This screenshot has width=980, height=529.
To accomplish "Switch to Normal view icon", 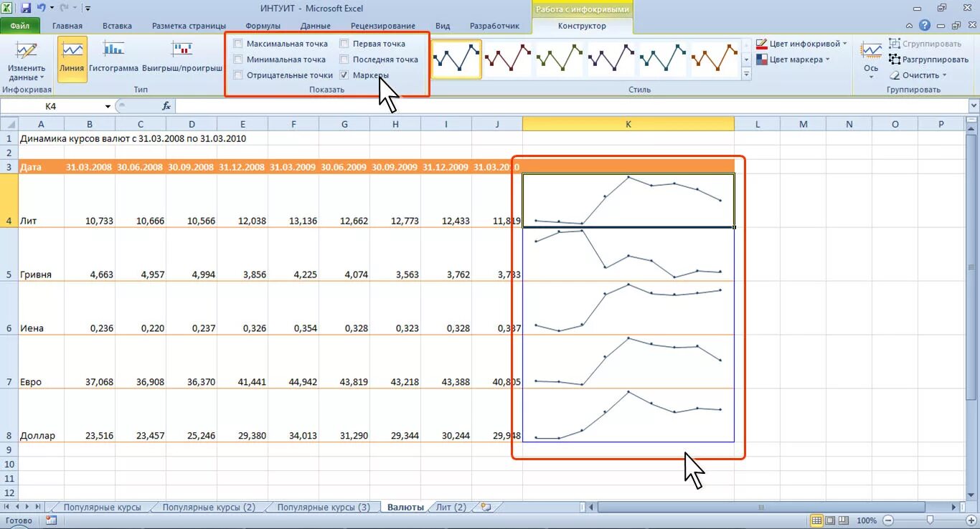I will pos(816,520).
